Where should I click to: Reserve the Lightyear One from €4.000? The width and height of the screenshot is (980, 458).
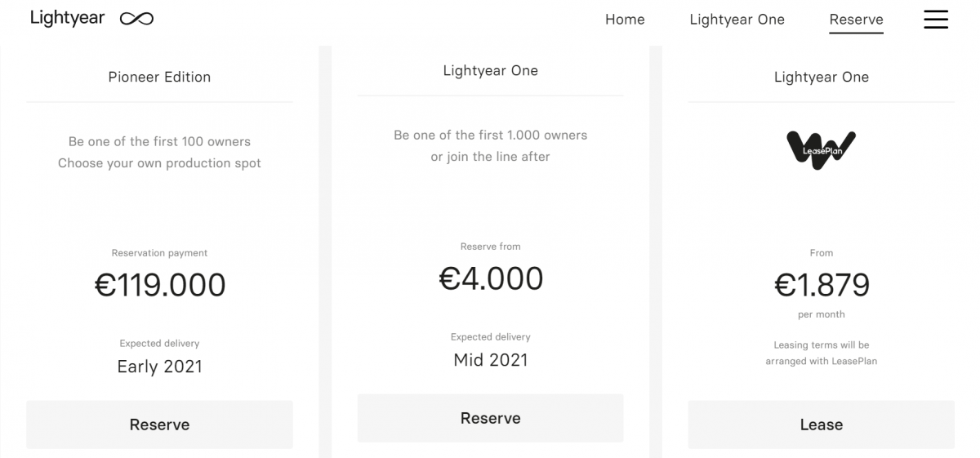(490, 418)
